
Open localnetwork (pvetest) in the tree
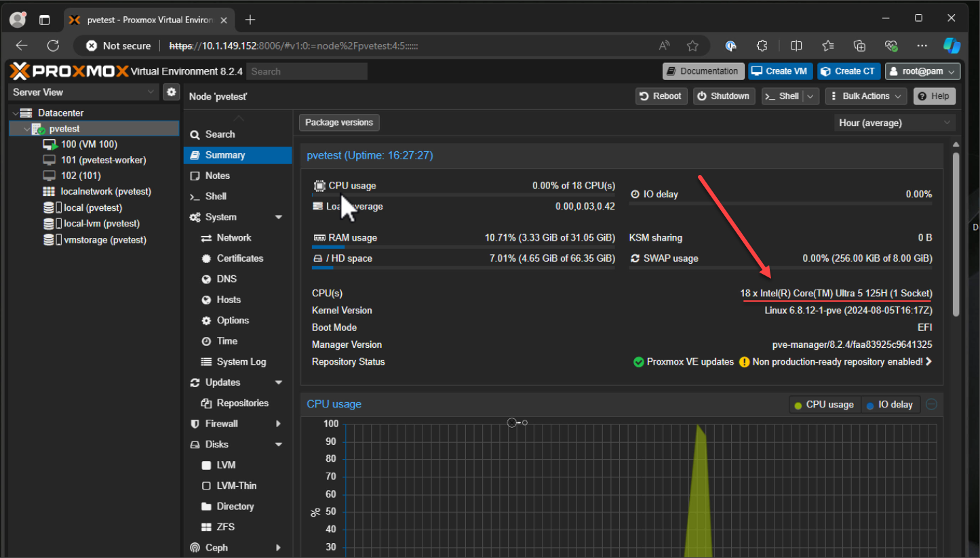(105, 192)
